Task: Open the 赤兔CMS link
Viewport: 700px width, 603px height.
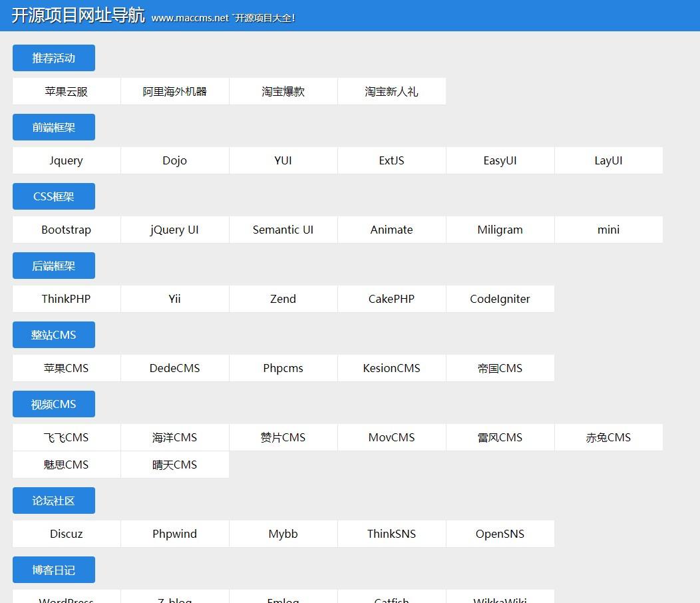Action: [x=608, y=437]
